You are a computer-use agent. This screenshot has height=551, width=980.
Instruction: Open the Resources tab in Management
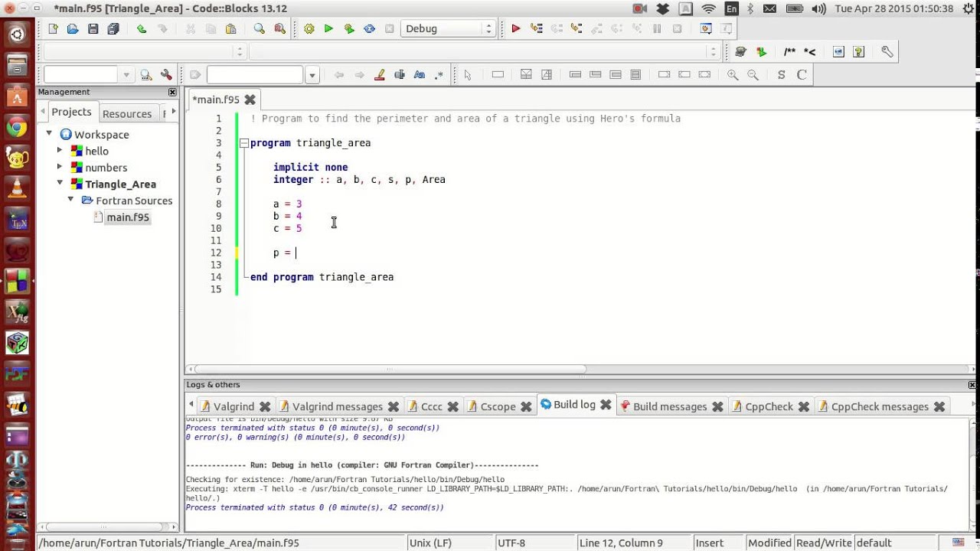click(127, 113)
